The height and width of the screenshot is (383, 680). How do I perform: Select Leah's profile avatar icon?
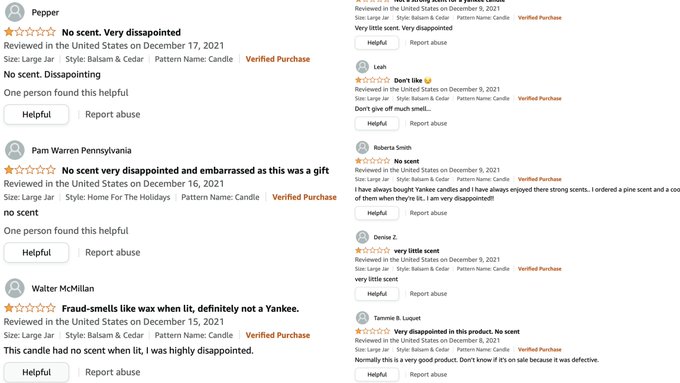click(362, 67)
